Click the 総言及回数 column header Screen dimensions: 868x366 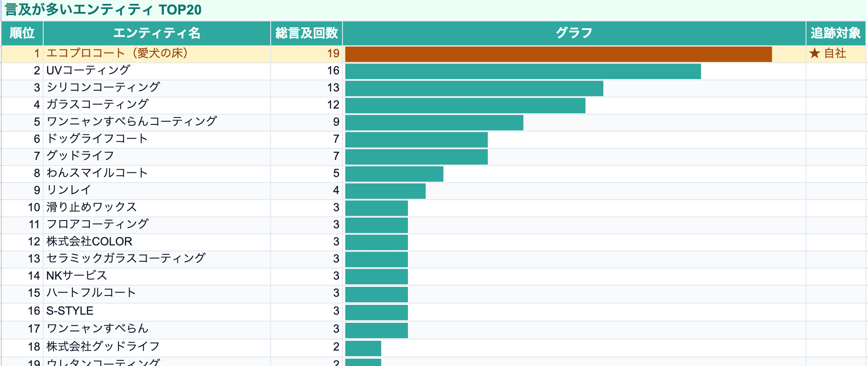[x=307, y=33]
